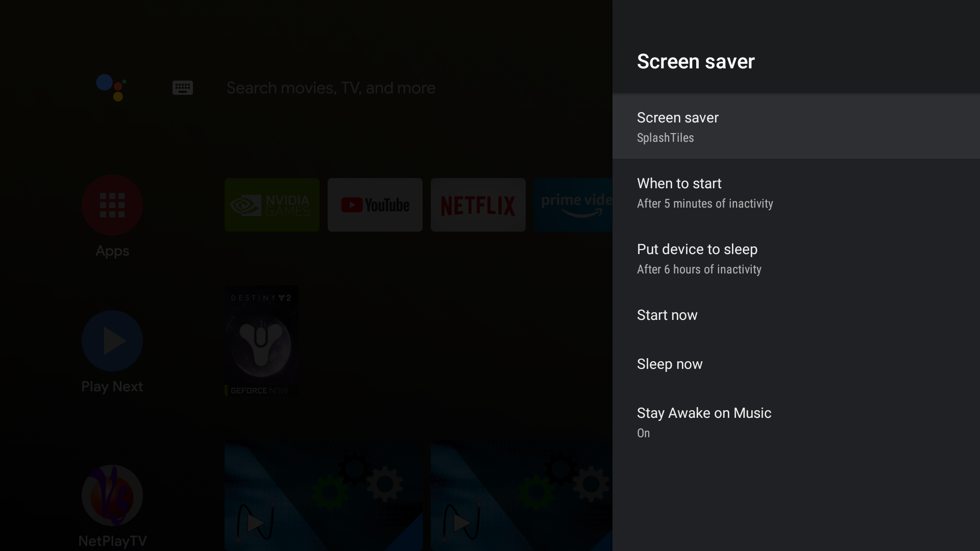This screenshot has width=980, height=551.
Task: Open the Netflix app
Action: click(x=477, y=205)
